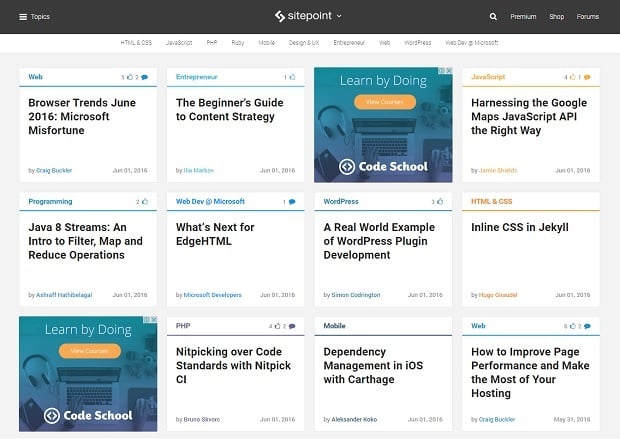Open the search magnifier icon in header
The image size is (620, 439).
click(493, 17)
